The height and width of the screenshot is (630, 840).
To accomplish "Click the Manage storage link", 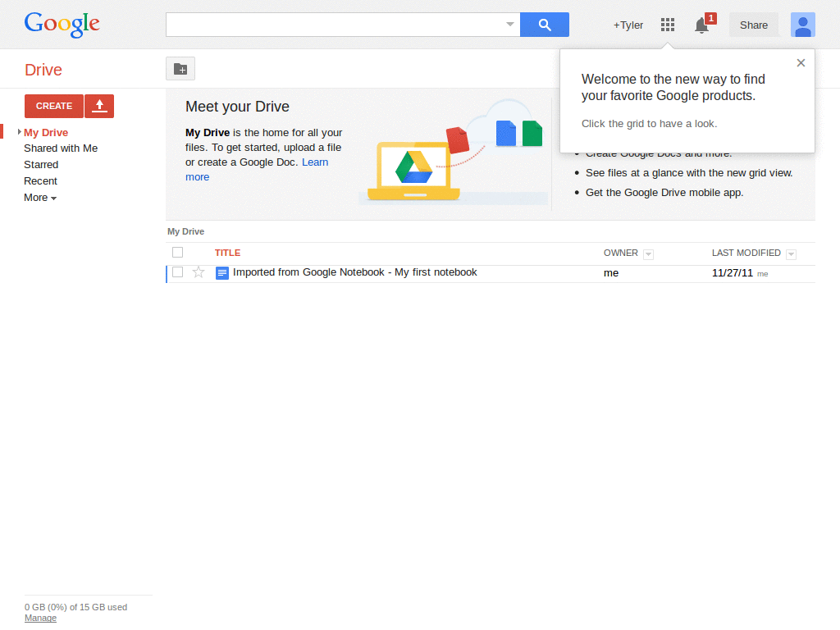I will point(40,618).
